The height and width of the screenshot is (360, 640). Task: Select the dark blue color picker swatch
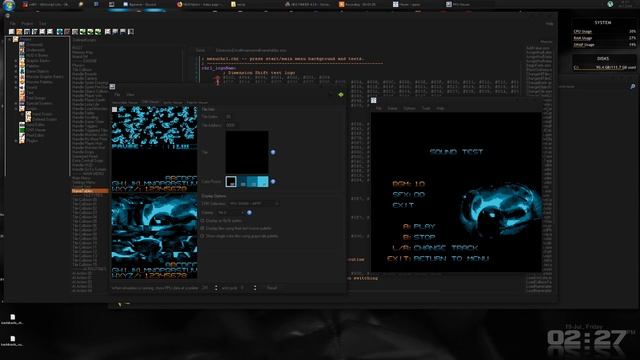pos(242,181)
